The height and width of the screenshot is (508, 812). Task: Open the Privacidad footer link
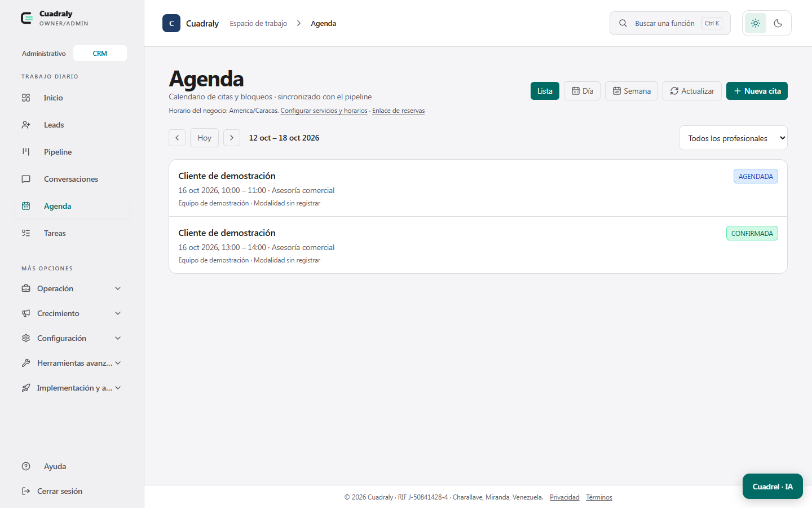(x=564, y=497)
